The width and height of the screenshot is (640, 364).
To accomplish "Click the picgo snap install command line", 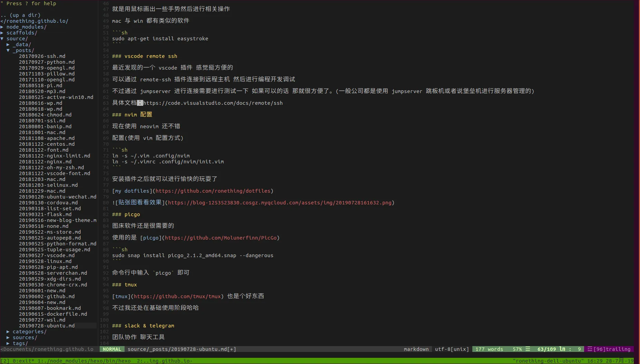I will click(193, 255).
